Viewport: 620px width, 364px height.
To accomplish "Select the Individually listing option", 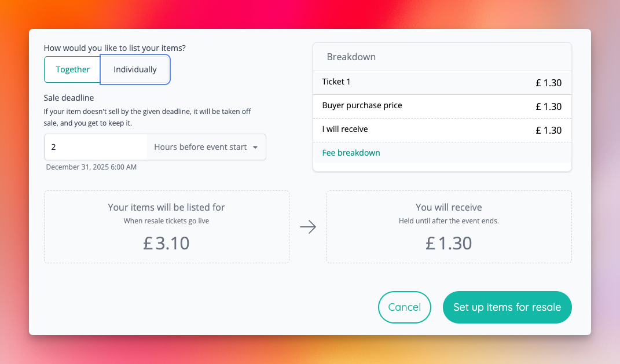I will 135,69.
